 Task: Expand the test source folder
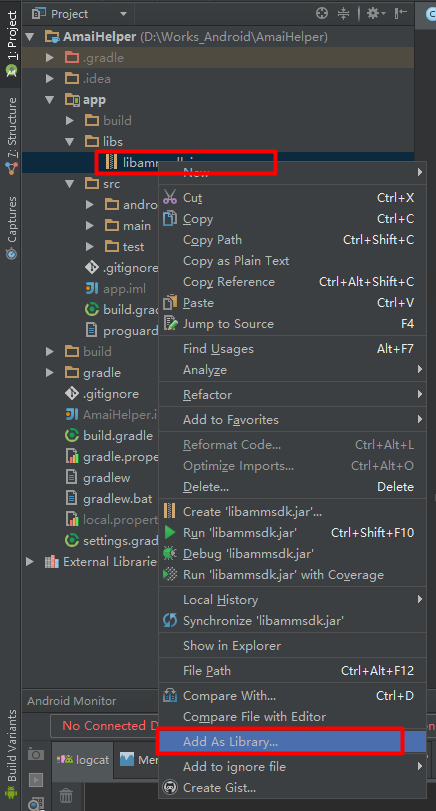pos(90,247)
